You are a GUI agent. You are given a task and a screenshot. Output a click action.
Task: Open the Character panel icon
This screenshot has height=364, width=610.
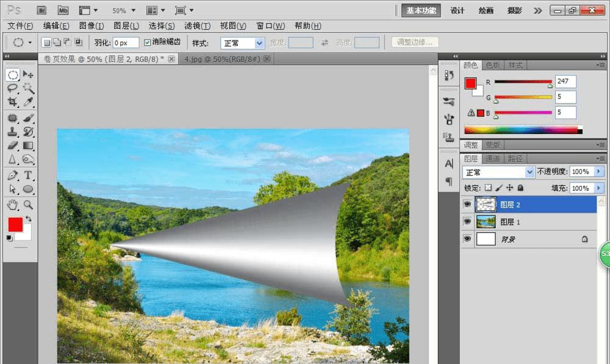click(x=449, y=164)
